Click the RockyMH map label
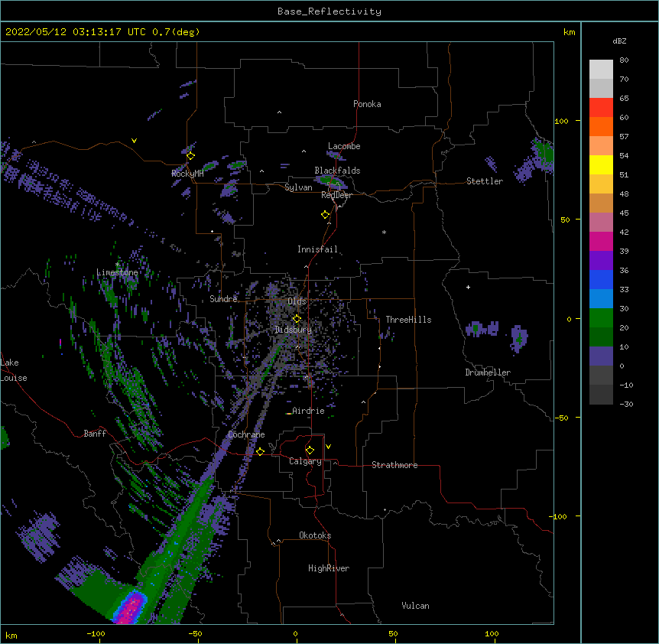 187,174
